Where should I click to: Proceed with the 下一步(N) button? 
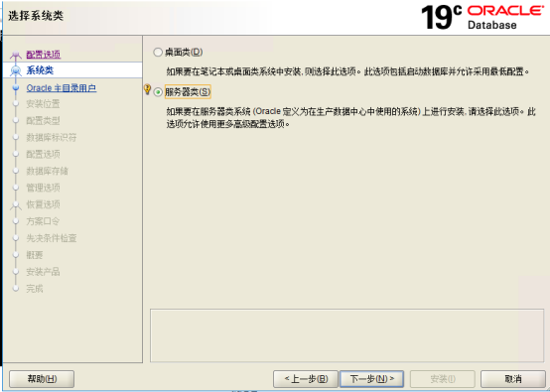pos(372,379)
